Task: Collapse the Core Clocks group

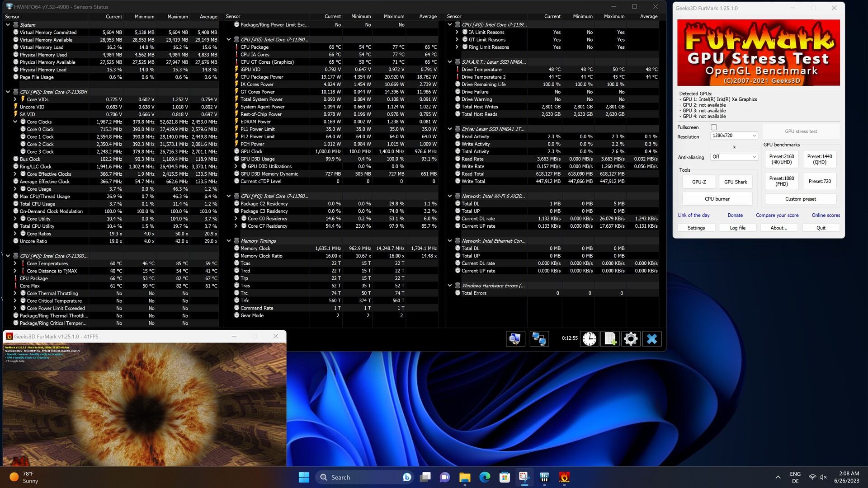Action: coord(15,122)
